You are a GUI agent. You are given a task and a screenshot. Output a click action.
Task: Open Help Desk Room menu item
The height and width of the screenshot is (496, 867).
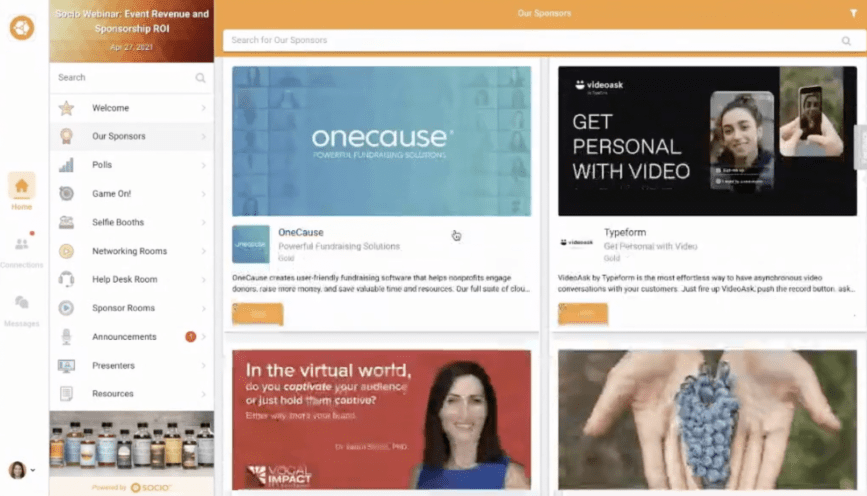132,279
